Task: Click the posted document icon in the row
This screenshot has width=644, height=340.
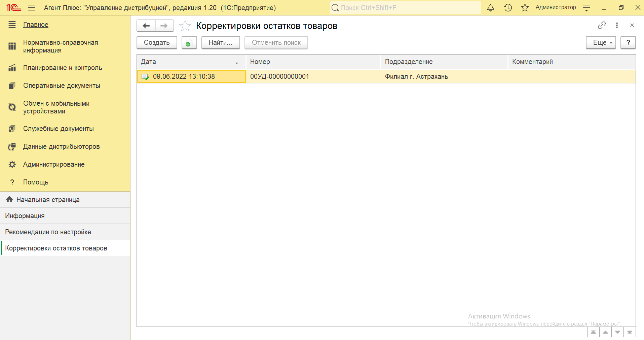Action: [x=145, y=77]
